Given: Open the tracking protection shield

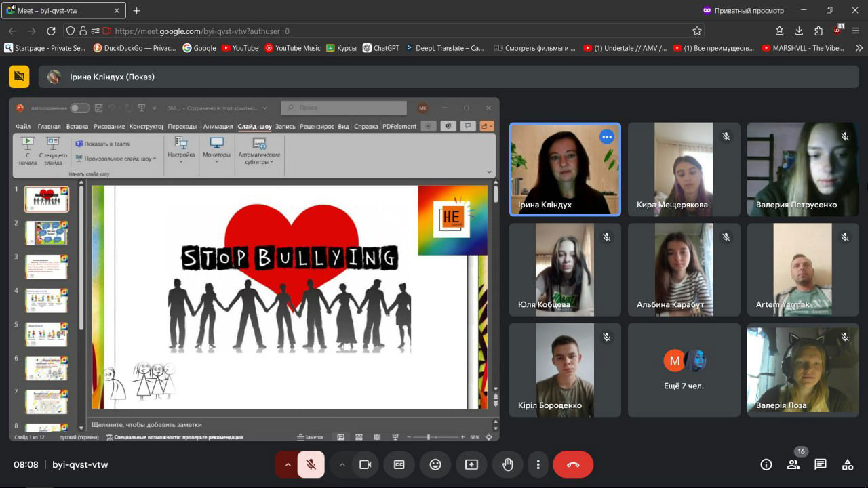Looking at the screenshot, I should coord(71,30).
